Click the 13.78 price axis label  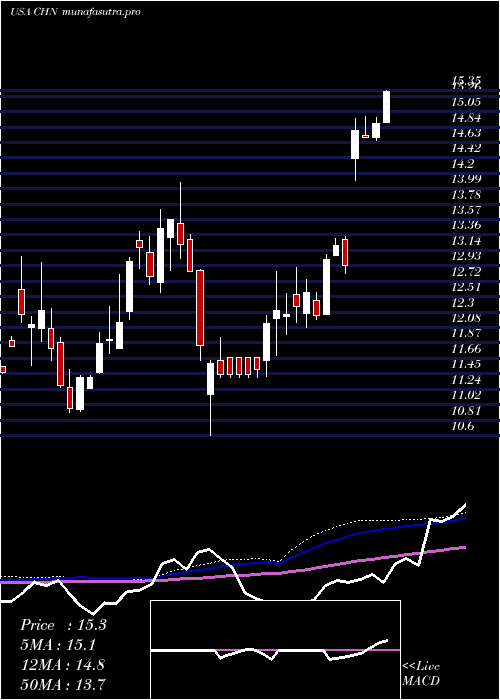(x=466, y=195)
